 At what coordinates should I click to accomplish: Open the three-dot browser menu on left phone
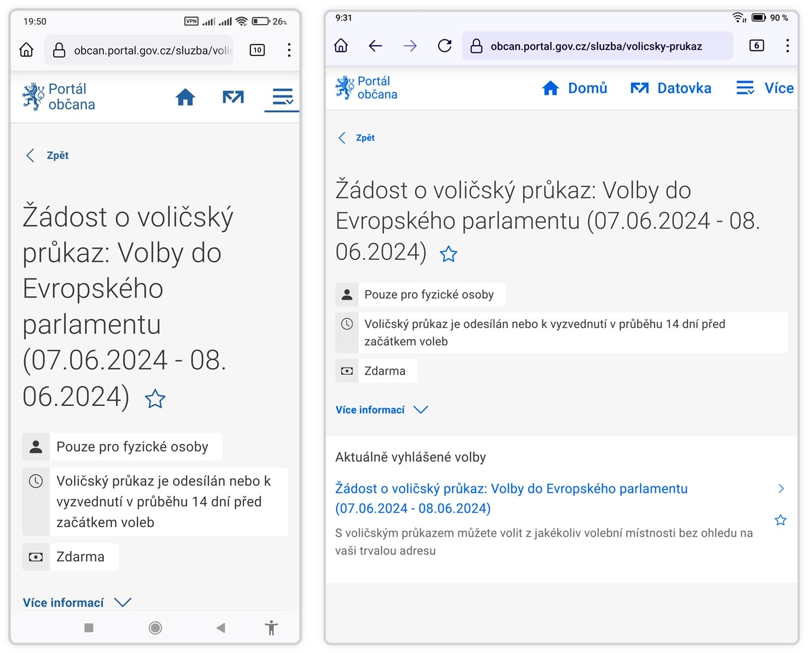[x=289, y=50]
